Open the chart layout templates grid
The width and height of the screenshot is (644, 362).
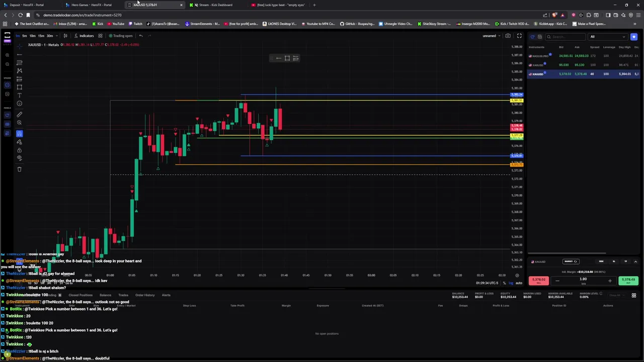tap(100, 36)
